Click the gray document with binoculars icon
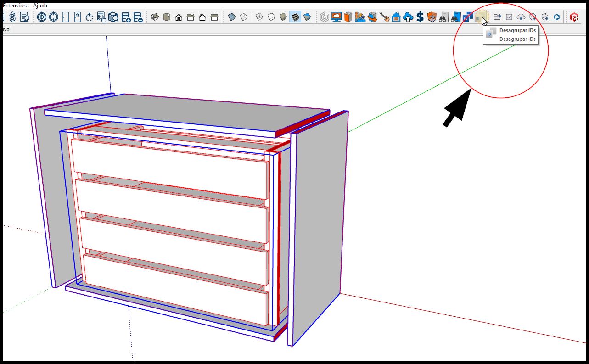Screen dimensions: 589x364 (443, 17)
